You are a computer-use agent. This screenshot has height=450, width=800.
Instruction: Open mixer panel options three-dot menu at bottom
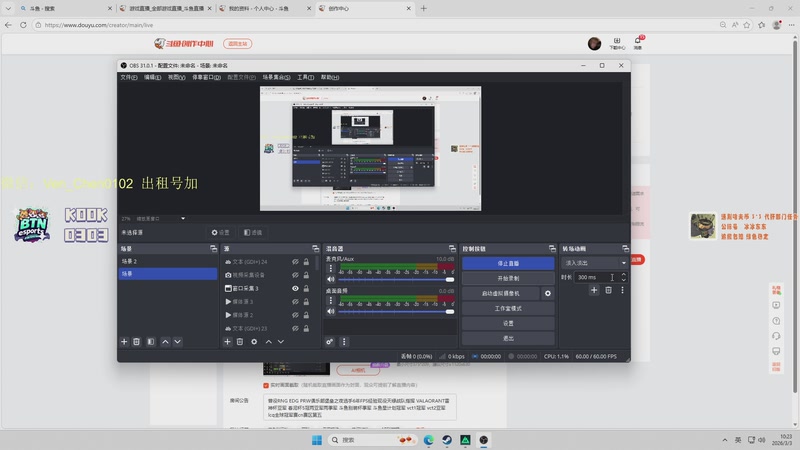coord(344,342)
